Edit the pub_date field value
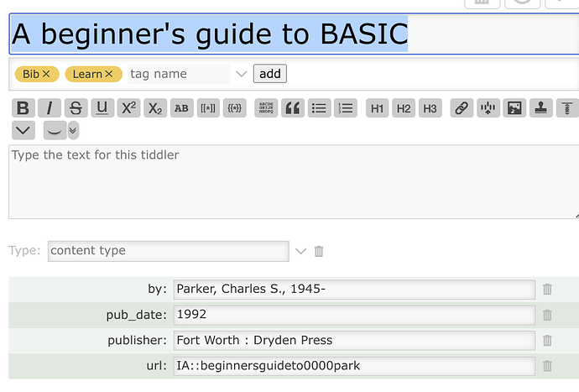Screen dimensions: 579x392 coord(354,315)
